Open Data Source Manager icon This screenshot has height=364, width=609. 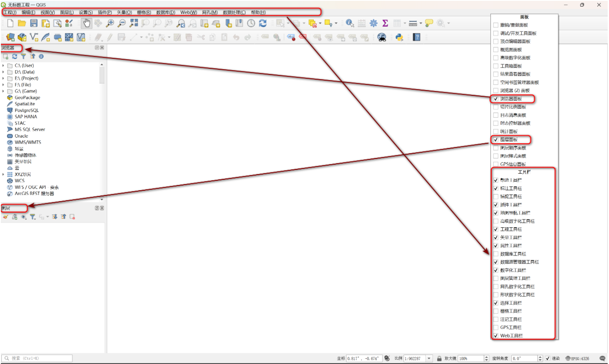tap(10, 37)
